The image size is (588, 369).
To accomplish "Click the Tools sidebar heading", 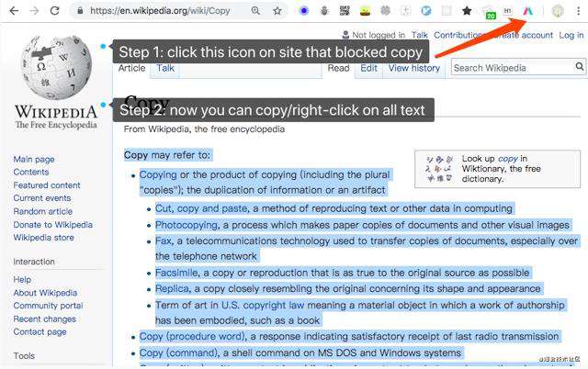I will (x=24, y=356).
